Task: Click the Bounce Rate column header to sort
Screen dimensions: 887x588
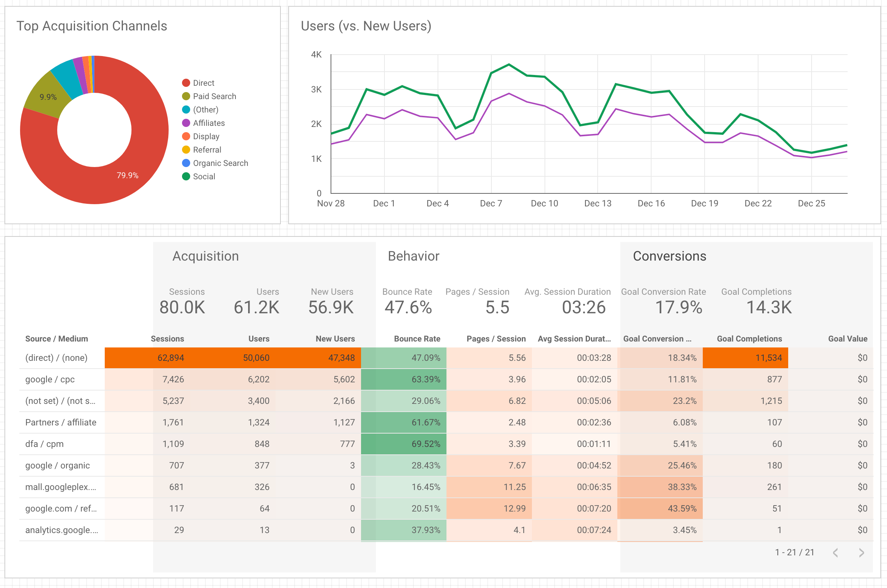Action: (x=416, y=339)
